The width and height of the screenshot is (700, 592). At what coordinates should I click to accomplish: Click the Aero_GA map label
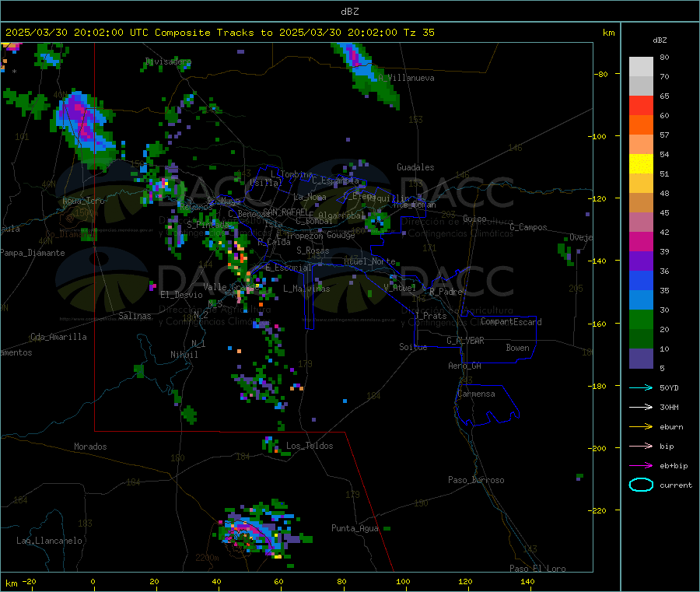465,366
